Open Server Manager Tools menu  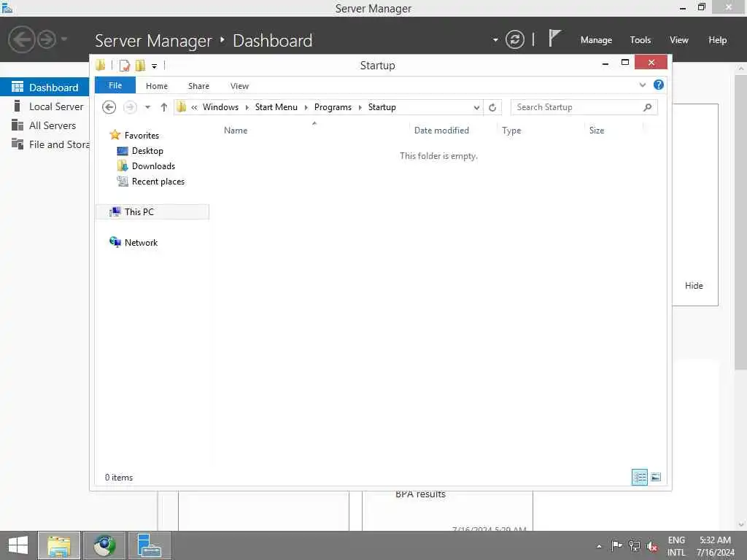(640, 40)
